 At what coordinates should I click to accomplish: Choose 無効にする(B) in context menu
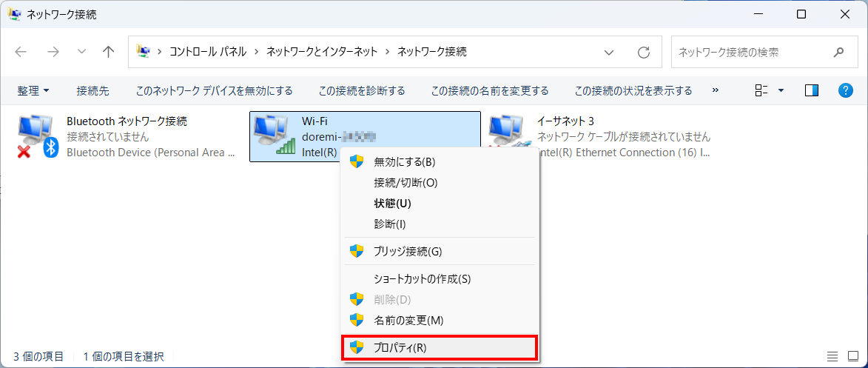coord(440,162)
